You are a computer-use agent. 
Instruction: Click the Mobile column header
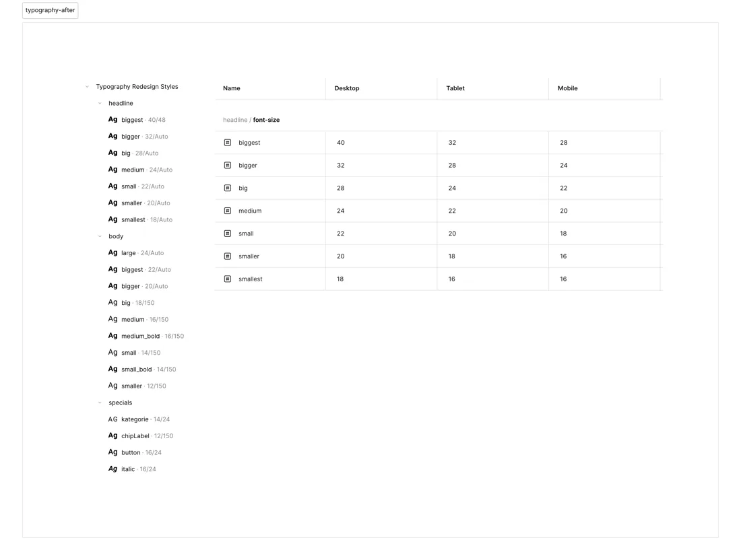[568, 88]
